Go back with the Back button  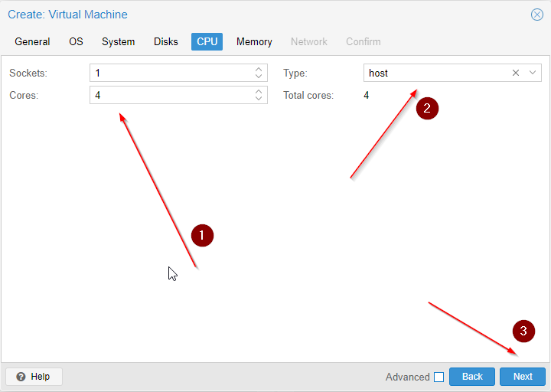pos(472,377)
